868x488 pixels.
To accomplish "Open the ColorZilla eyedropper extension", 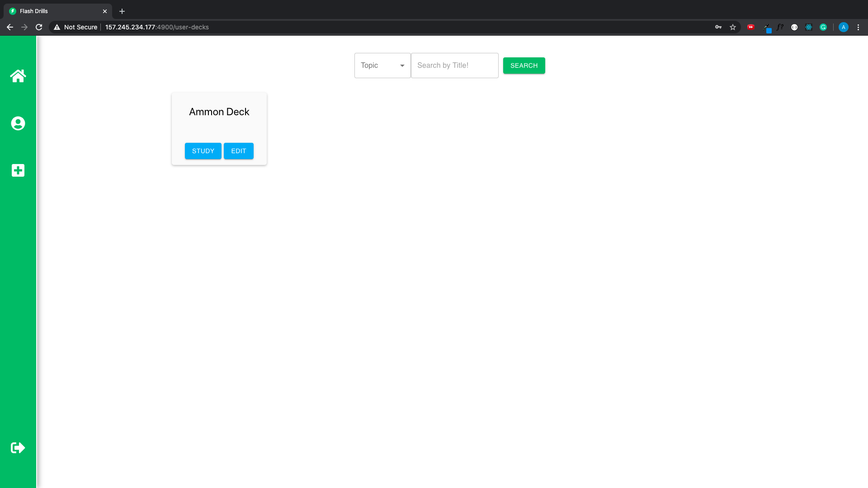I will click(x=767, y=27).
